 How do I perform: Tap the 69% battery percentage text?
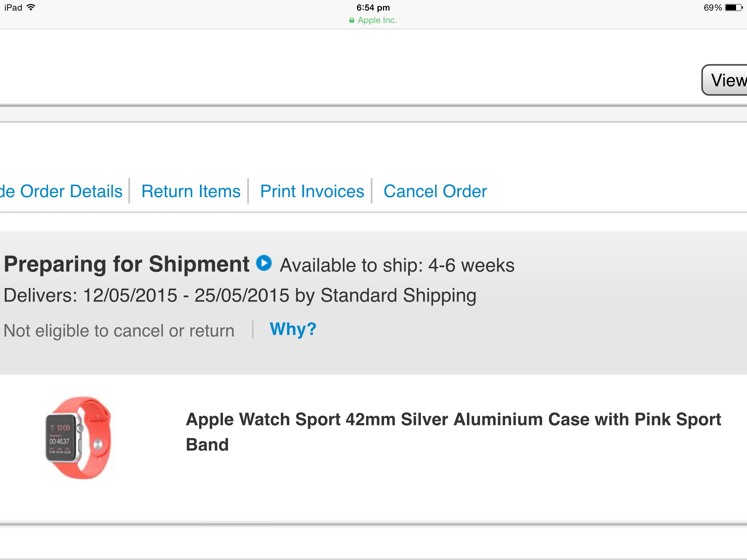tap(713, 8)
